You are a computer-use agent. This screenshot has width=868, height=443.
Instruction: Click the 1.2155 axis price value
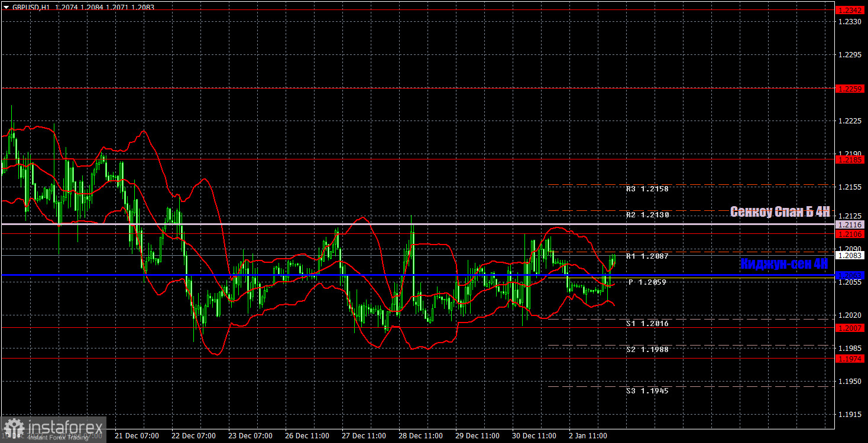[850, 187]
